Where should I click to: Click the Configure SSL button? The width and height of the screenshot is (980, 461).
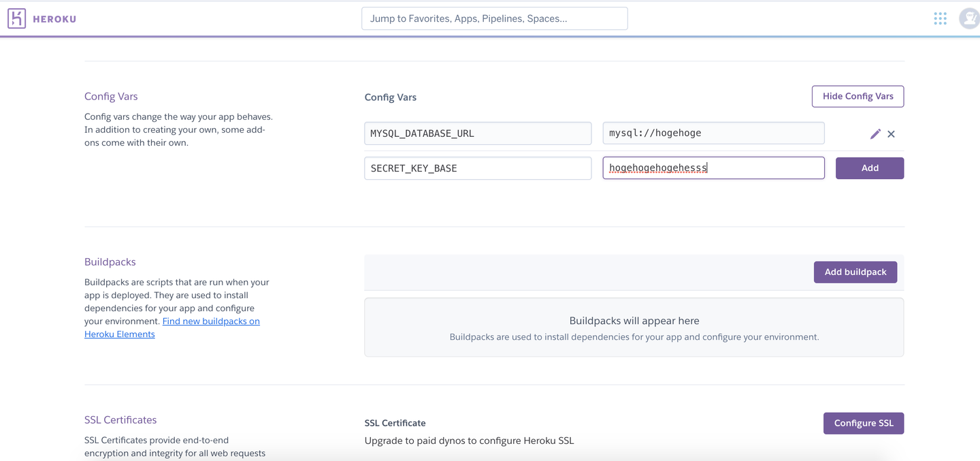pos(863,423)
